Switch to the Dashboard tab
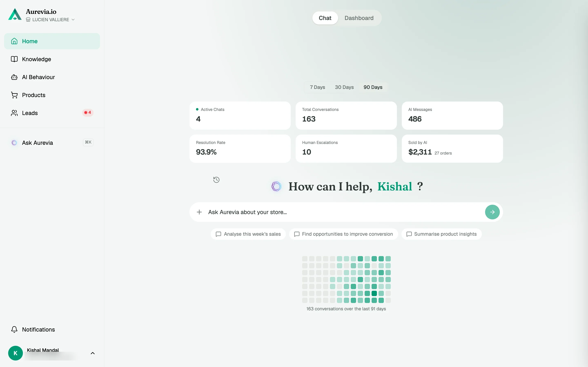Screen dimensions: 588x367 [x=359, y=18]
